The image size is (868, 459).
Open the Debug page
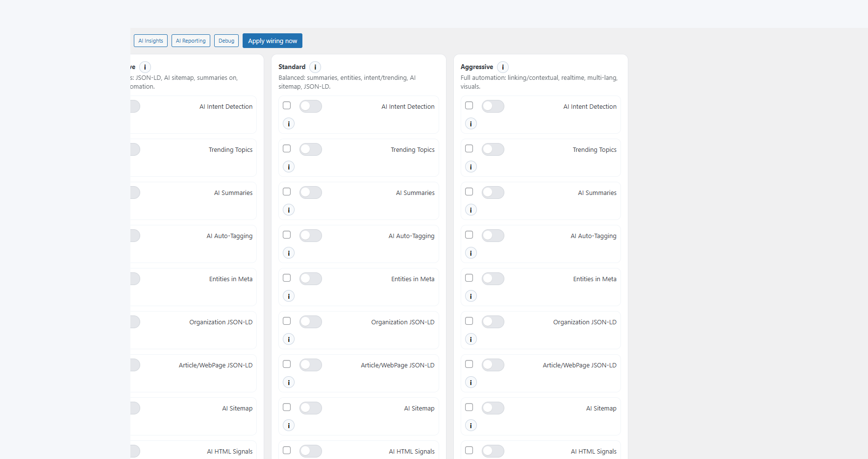(226, 41)
